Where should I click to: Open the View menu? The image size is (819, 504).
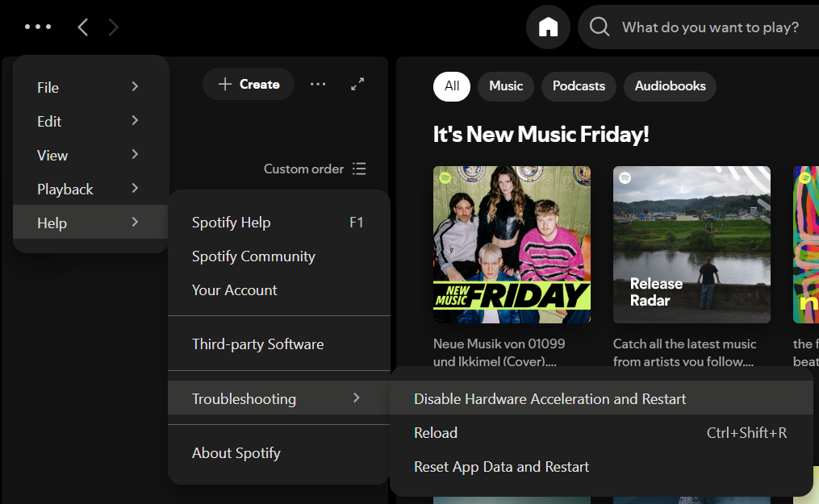90,155
